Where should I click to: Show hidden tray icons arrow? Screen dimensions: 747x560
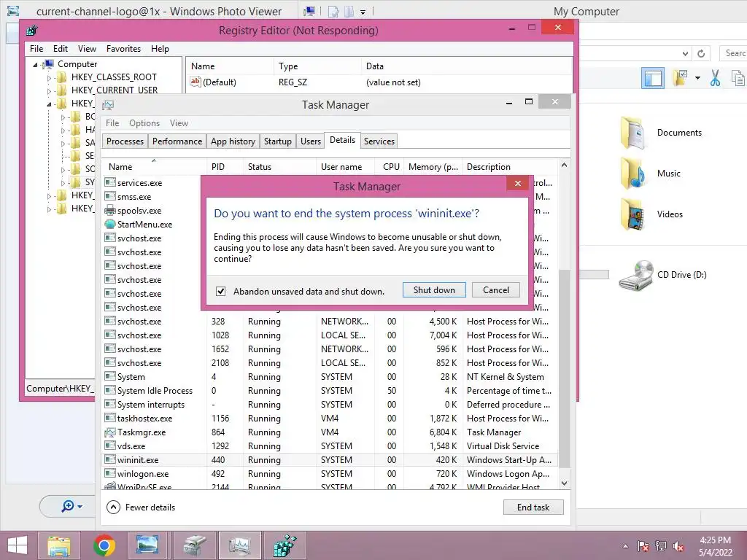click(625, 546)
